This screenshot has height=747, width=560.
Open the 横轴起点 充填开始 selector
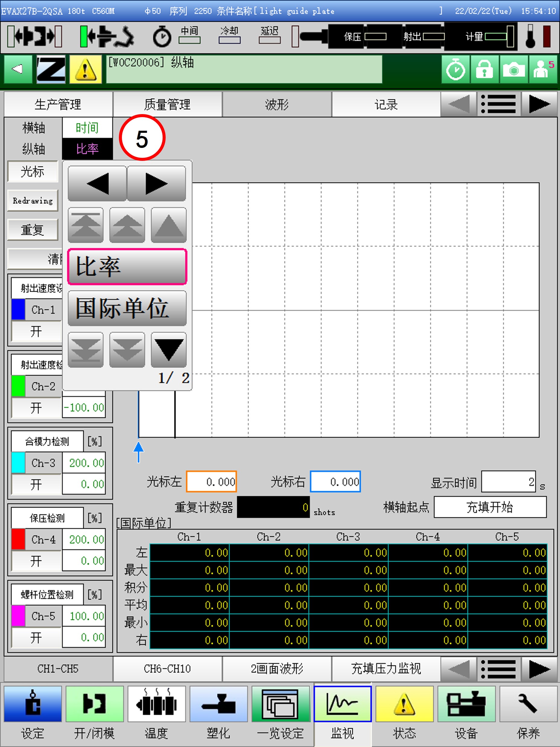490,507
